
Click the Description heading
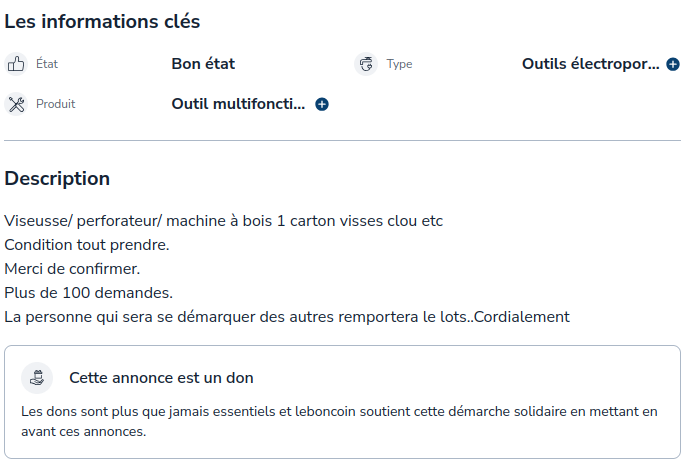click(57, 178)
